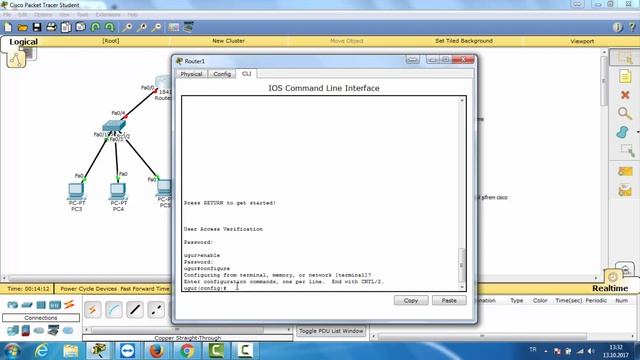This screenshot has height=360, width=640.
Task: Switch to the Config tab in Router1
Action: pyautogui.click(x=222, y=74)
